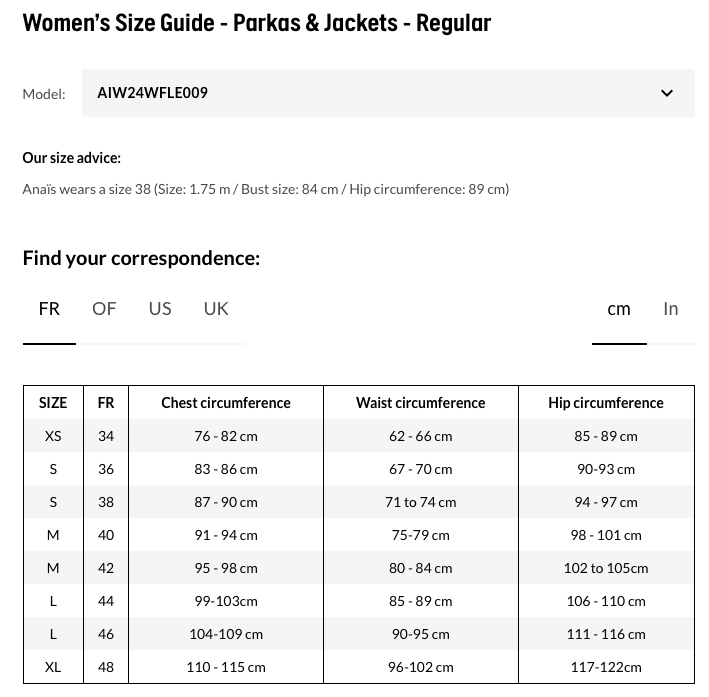Screen dimensions: 709x697
Task: Click the FR column header
Action: pyautogui.click(x=106, y=403)
